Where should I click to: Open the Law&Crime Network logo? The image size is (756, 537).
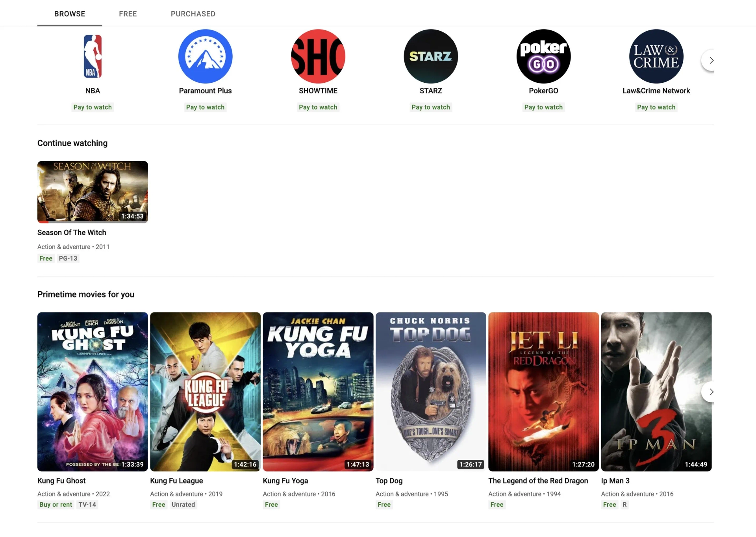coord(656,56)
